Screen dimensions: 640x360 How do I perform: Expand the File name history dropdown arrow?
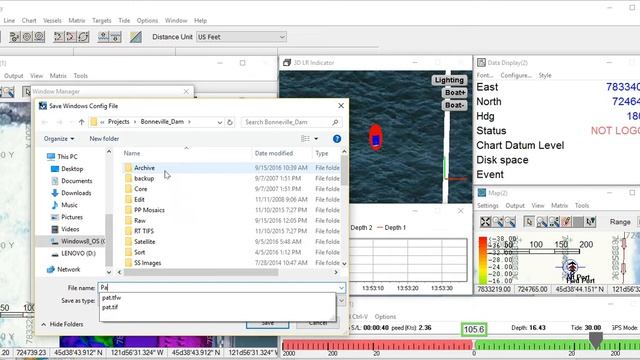pos(341,288)
